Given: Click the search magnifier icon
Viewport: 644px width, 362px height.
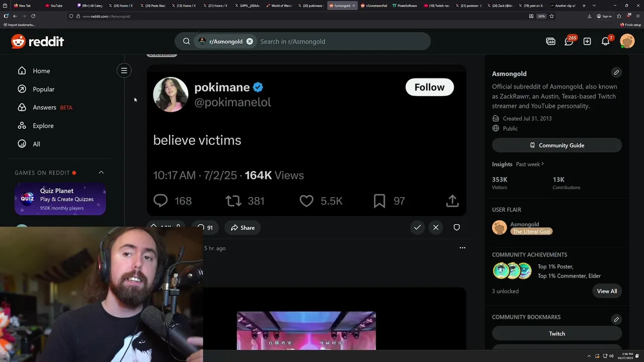Looking at the screenshot, I should 186,41.
